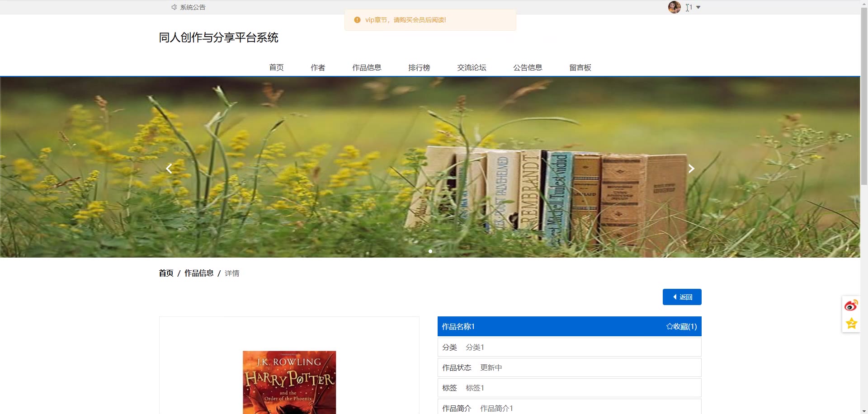This screenshot has height=414, width=868.
Task: Click the site title 同人创作与分享平台系统
Action: tap(218, 38)
